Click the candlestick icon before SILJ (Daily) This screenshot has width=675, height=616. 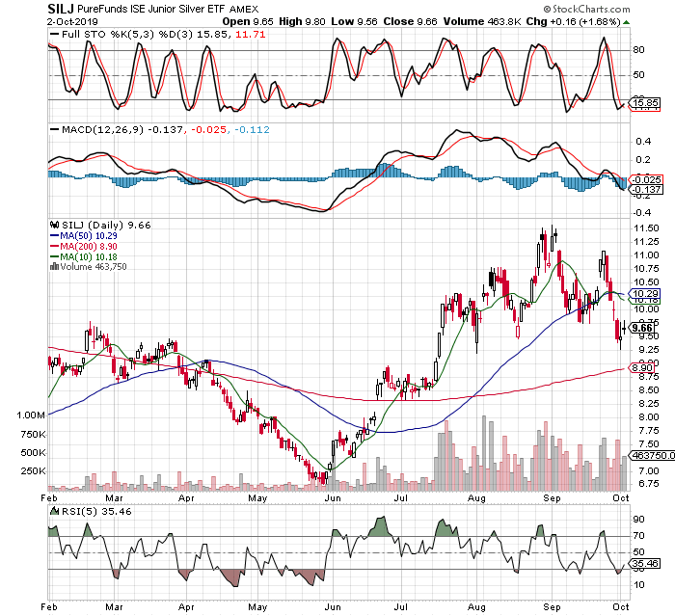point(55,225)
